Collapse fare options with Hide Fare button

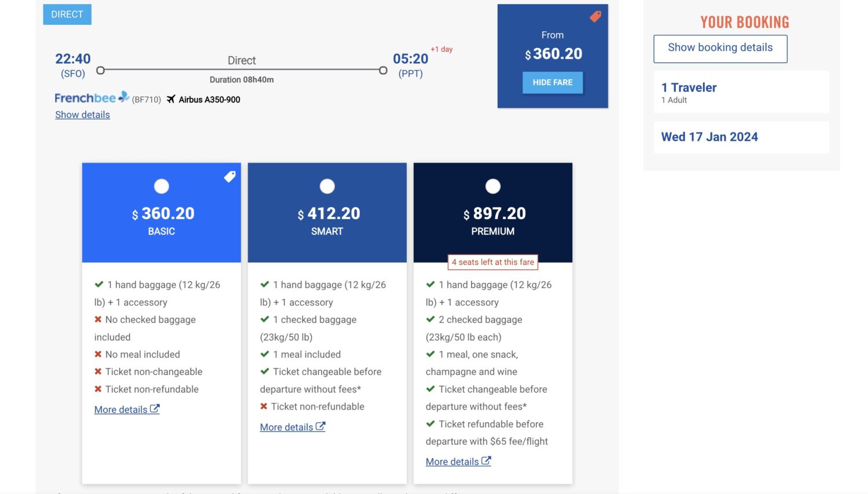point(552,82)
